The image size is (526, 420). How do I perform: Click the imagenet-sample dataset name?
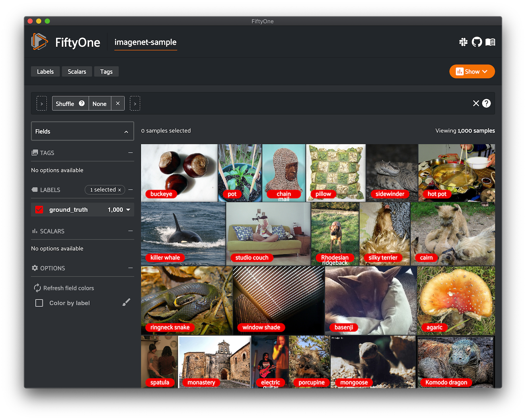[145, 42]
